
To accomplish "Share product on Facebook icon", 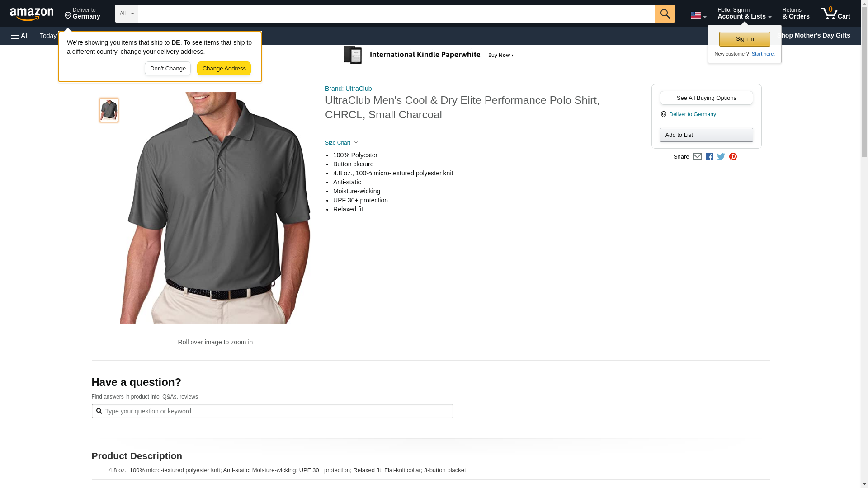I will (709, 157).
